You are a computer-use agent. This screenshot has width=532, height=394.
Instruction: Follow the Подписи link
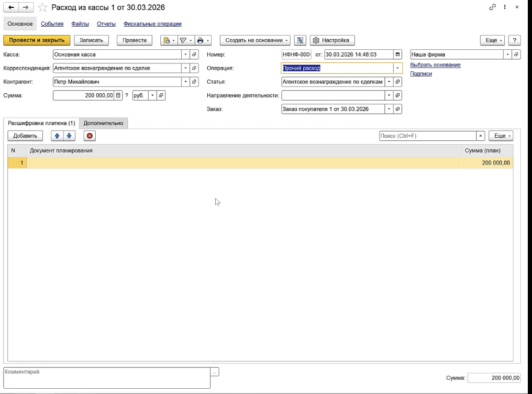421,74
